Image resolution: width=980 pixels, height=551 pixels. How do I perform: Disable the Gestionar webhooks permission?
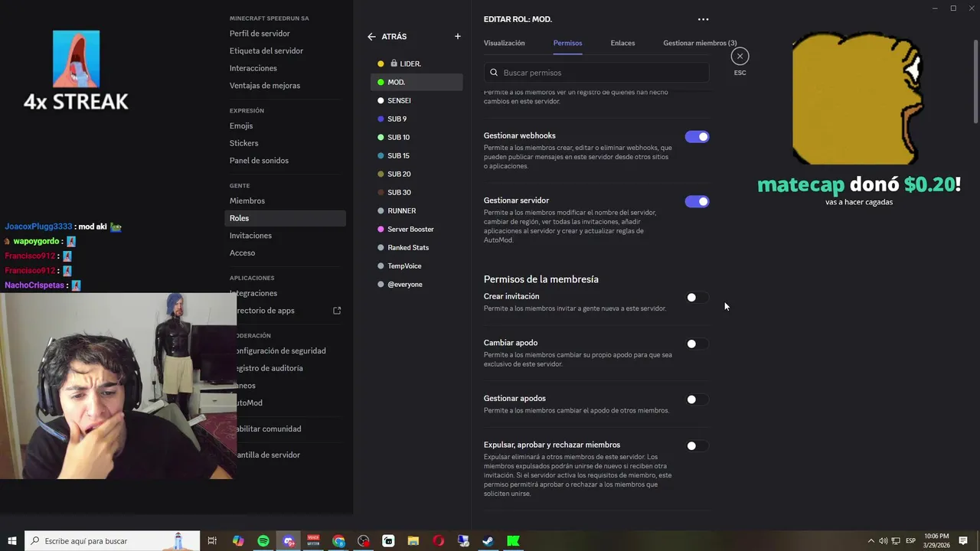697,137
